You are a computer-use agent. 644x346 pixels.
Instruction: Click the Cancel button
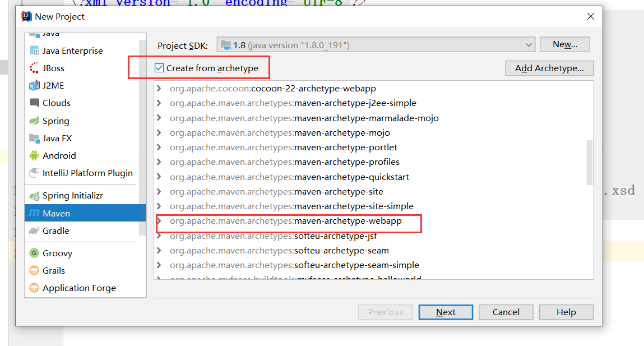pyautogui.click(x=506, y=312)
